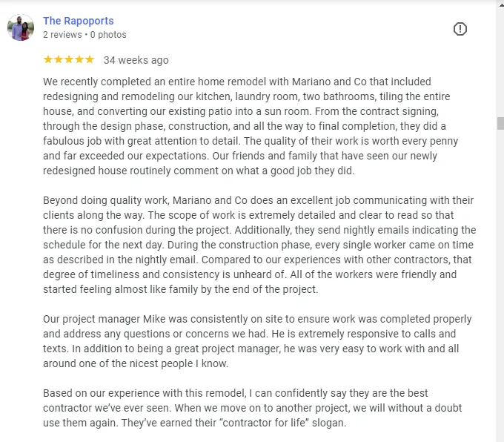Click the "0 photos" count text
Screen dimensions: 504x442
tap(110, 35)
